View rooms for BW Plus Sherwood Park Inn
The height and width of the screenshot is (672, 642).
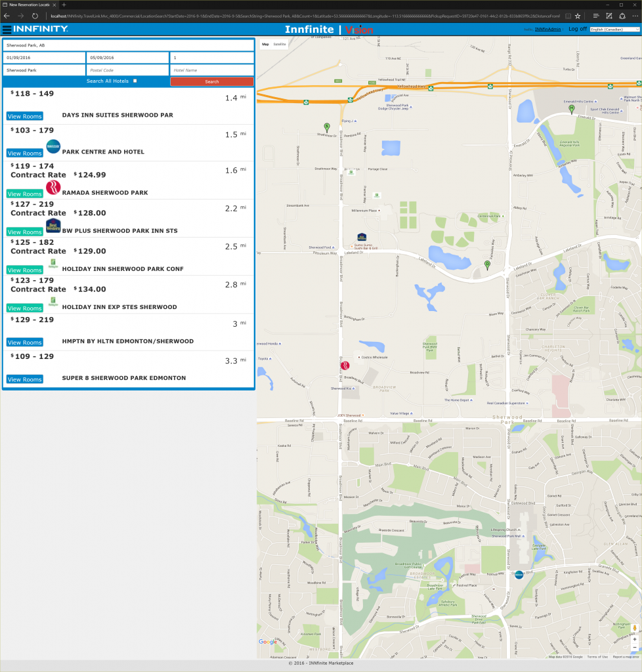point(25,232)
